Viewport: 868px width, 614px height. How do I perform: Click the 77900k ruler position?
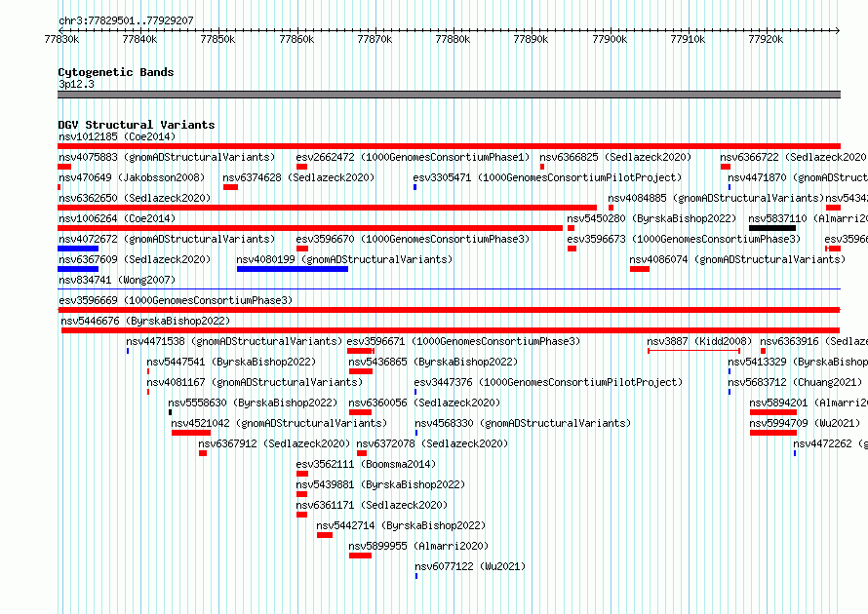coord(610,39)
